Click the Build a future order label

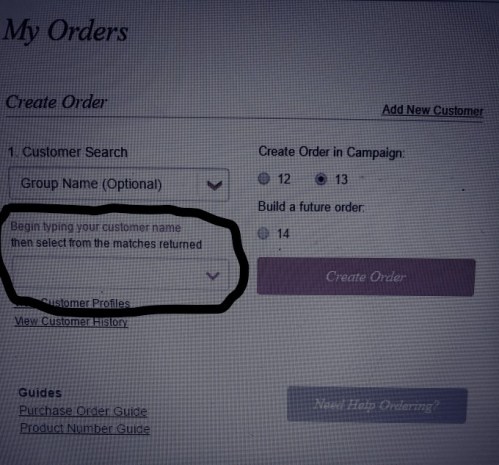tap(311, 207)
